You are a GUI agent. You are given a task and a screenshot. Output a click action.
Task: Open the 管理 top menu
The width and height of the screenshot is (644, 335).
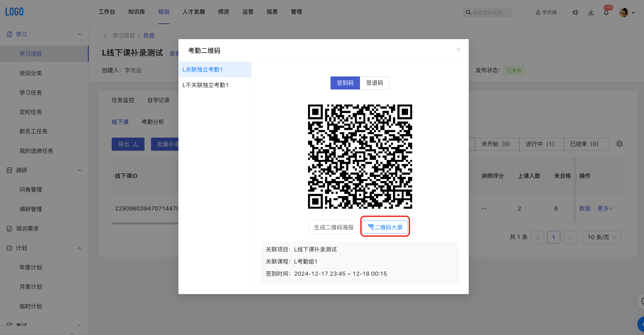[296, 12]
